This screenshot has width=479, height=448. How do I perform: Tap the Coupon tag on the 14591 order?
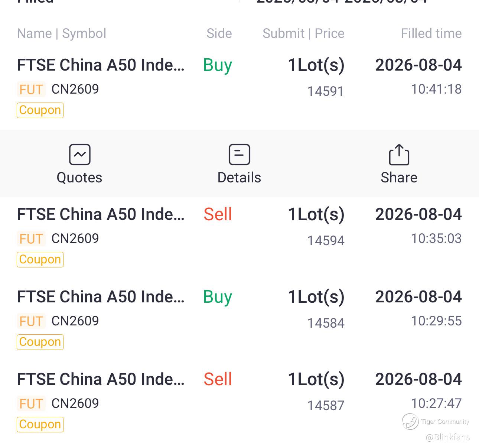[x=40, y=110]
